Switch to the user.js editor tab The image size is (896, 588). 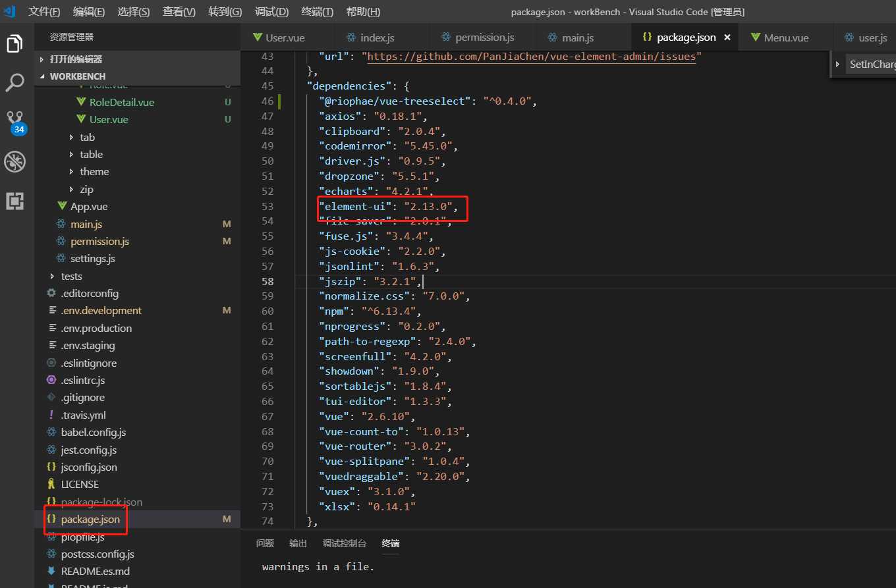pyautogui.click(x=865, y=38)
